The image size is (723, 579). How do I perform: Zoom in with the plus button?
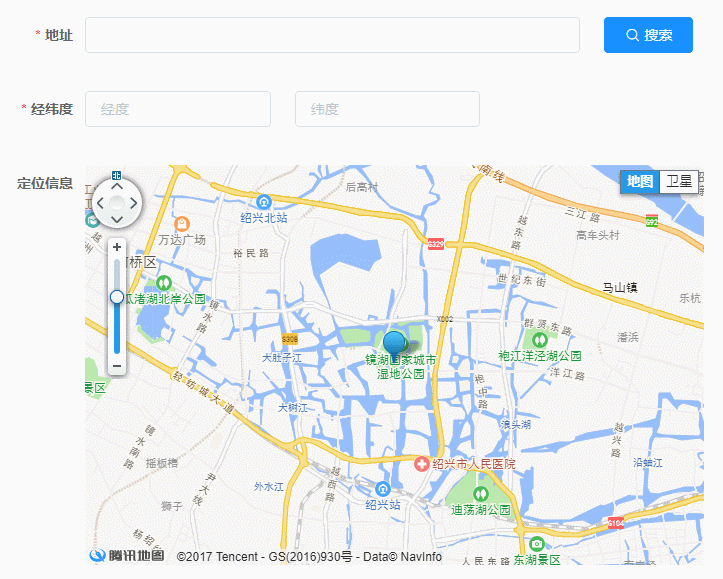tap(117, 247)
